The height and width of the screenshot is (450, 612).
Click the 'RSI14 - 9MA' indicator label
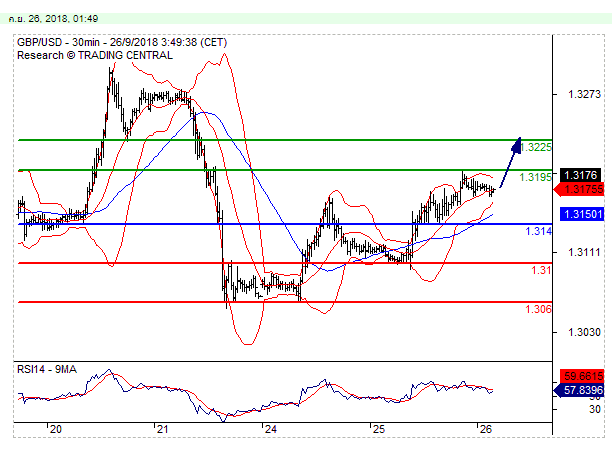tap(47, 369)
